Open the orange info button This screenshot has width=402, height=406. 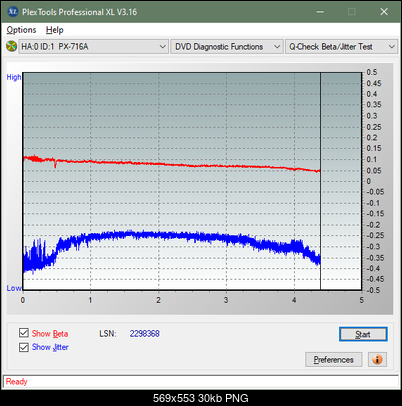coord(377,360)
